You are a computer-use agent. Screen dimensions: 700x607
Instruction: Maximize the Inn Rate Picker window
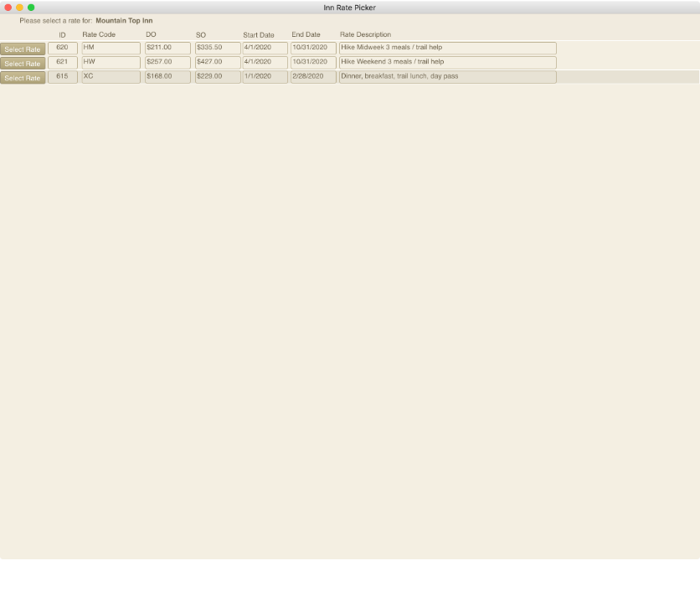[31, 8]
